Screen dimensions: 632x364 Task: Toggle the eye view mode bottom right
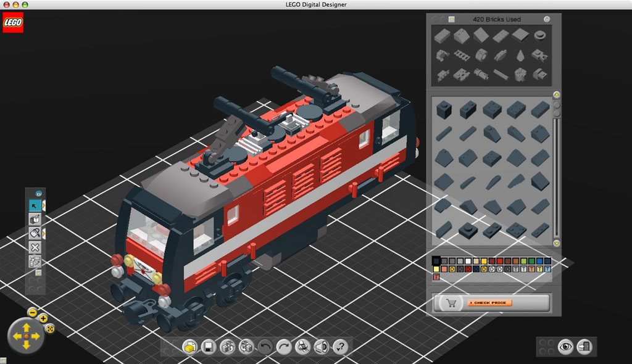click(565, 346)
